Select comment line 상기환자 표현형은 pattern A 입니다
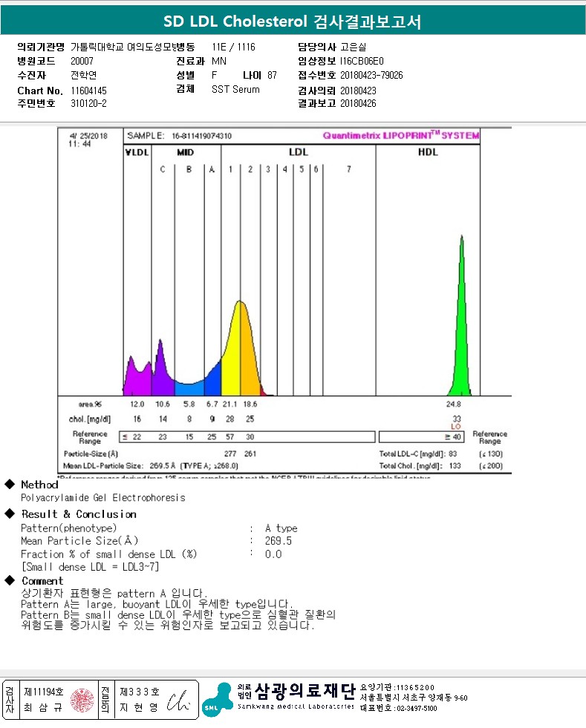586x728 pixels. [114, 594]
